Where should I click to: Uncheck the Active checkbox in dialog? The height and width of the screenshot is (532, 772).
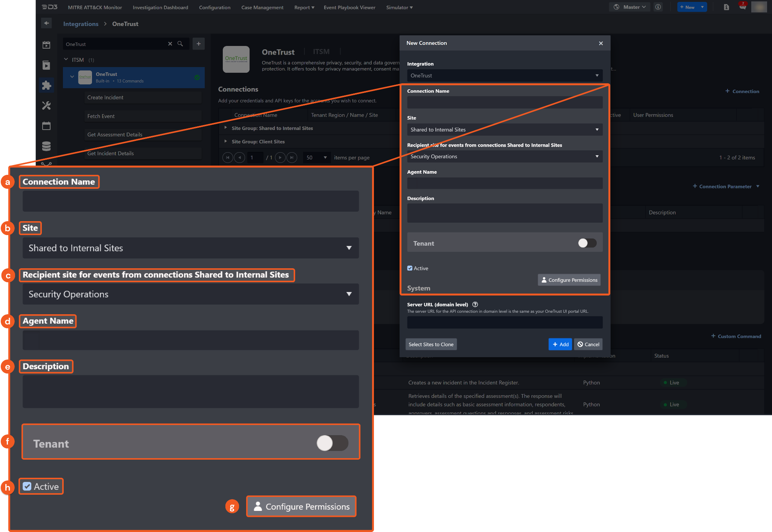410,268
